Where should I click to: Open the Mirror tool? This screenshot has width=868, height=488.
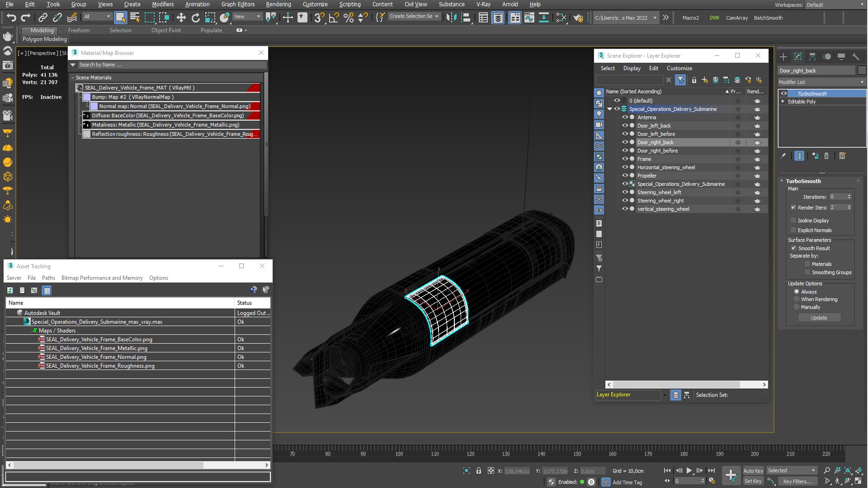pyautogui.click(x=451, y=18)
